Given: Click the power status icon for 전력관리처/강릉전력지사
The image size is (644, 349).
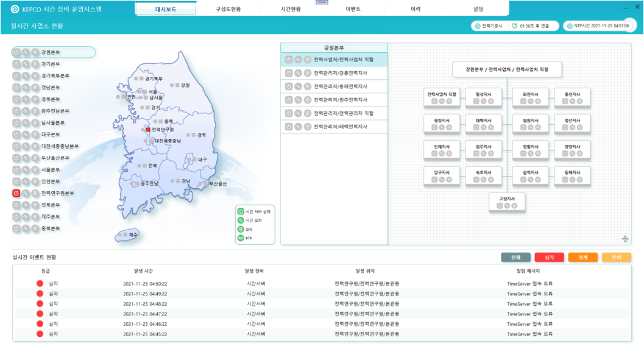Looking at the screenshot, I should (289, 73).
